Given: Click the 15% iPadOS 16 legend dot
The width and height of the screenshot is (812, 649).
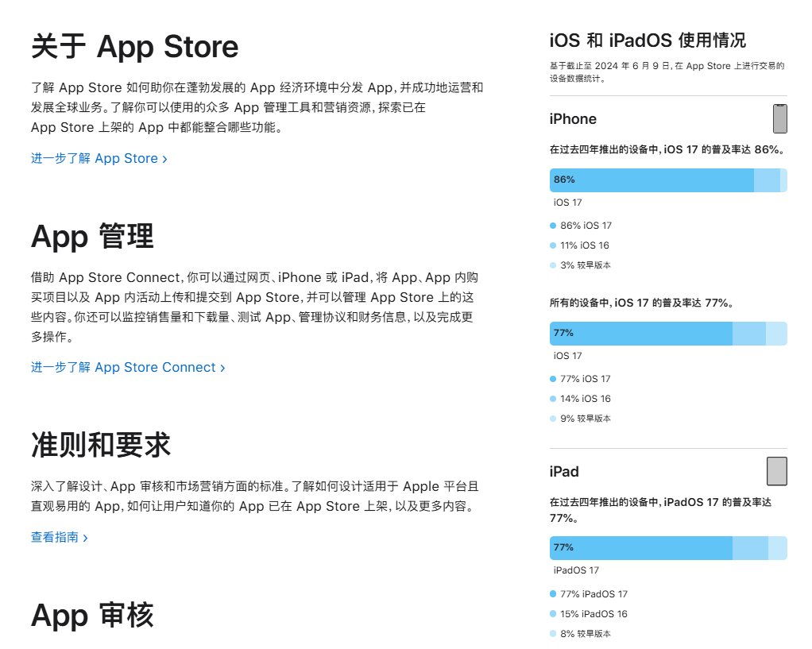Looking at the screenshot, I should click(x=553, y=614).
